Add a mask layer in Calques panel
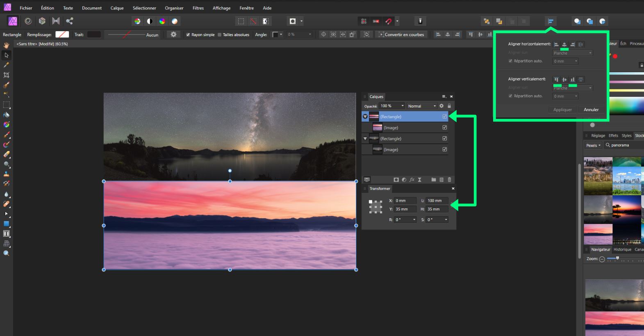644x336 pixels. click(x=396, y=180)
